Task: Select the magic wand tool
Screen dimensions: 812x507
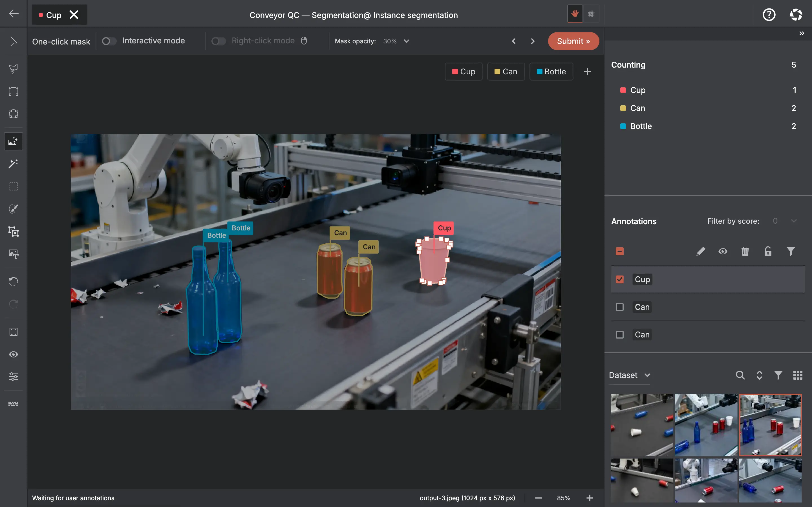Action: [x=14, y=164]
